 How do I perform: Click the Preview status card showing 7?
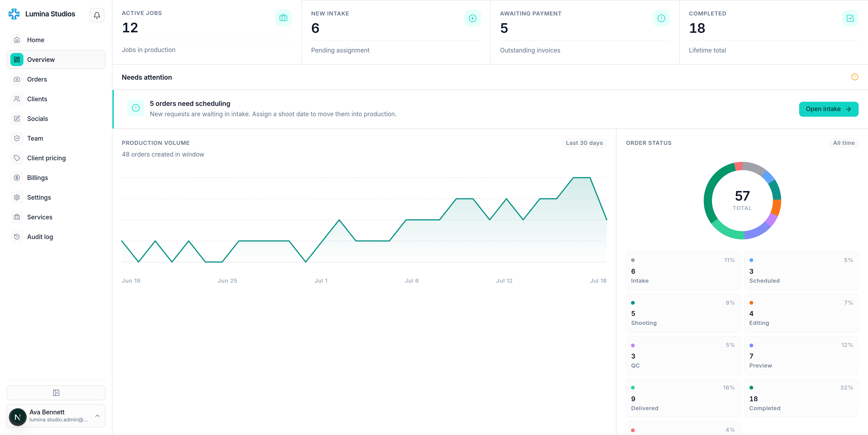801,355
